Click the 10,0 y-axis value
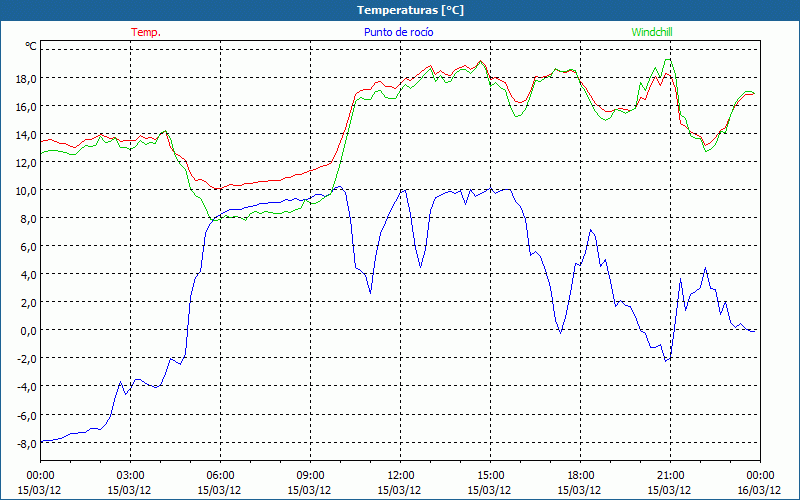 [x=26, y=191]
